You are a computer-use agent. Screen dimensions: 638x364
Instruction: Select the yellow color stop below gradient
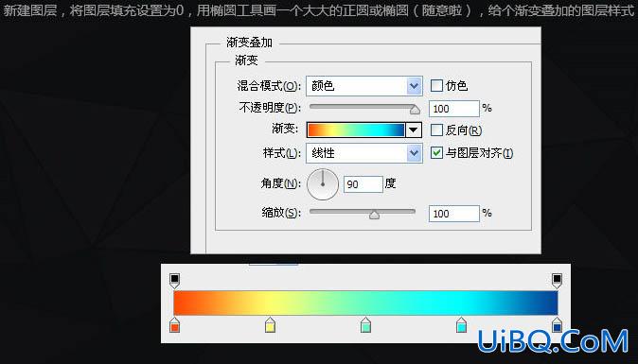pos(270,325)
